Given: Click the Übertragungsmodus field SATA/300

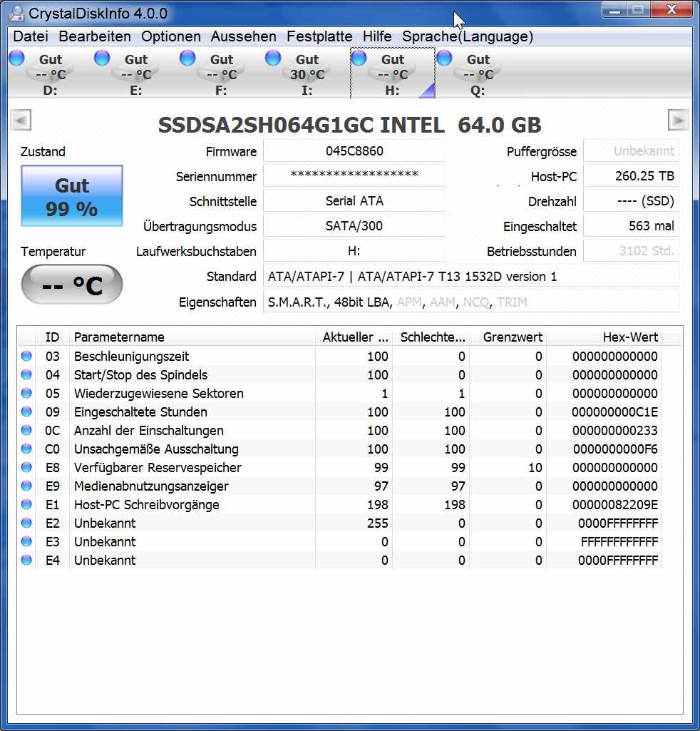Looking at the screenshot, I should (x=354, y=226).
